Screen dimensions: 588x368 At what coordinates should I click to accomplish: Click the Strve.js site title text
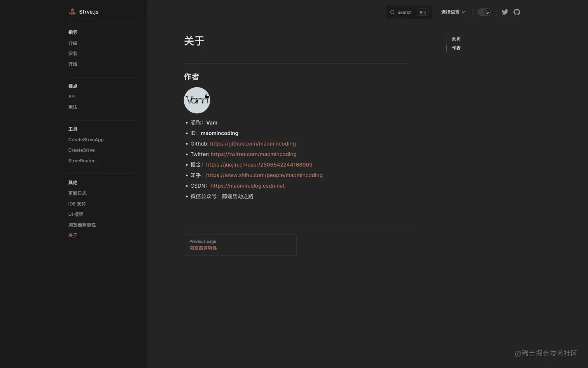pos(89,12)
